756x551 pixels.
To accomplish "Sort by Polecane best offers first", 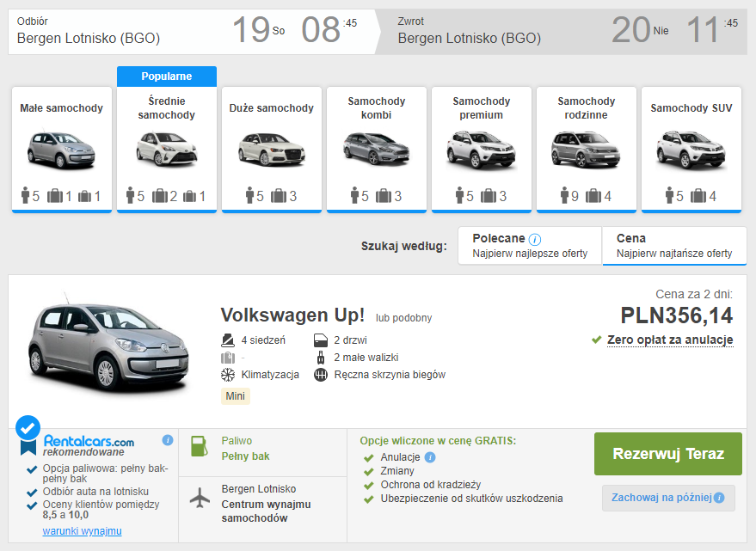I will (530, 246).
